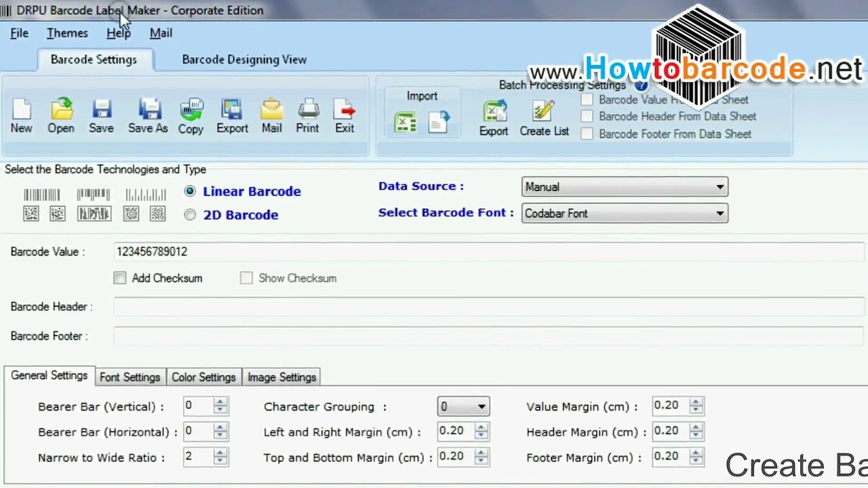Open the Font Settings tab
This screenshot has width=868, height=488.
130,378
